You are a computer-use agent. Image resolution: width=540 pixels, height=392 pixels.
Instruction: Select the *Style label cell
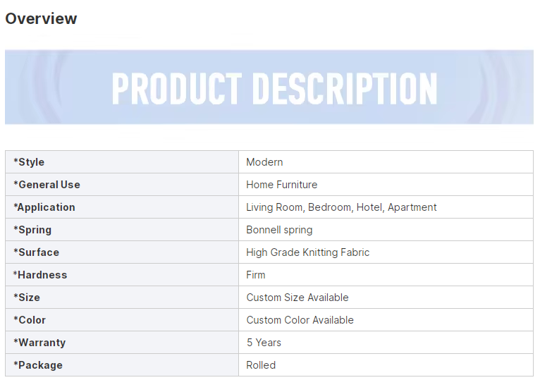click(122, 162)
